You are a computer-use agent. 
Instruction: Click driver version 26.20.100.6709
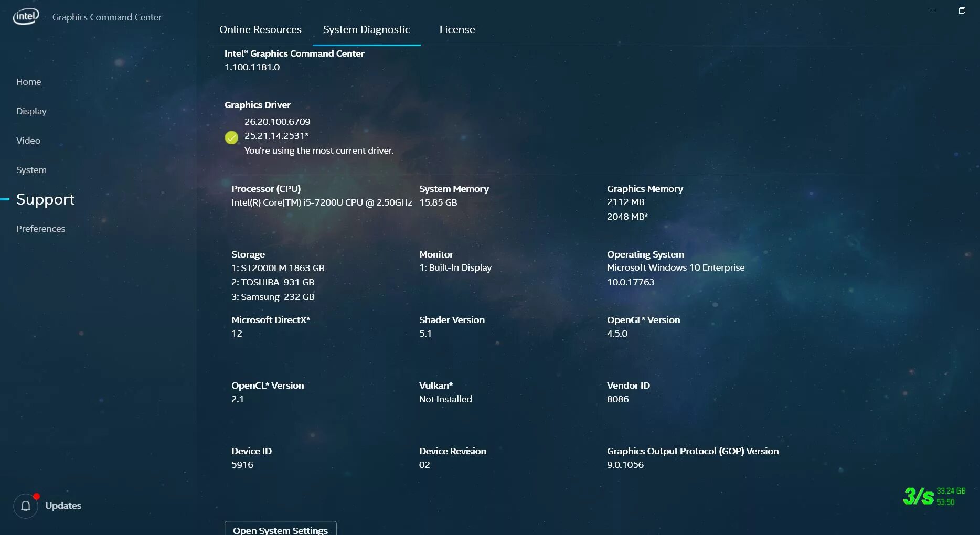[278, 122]
